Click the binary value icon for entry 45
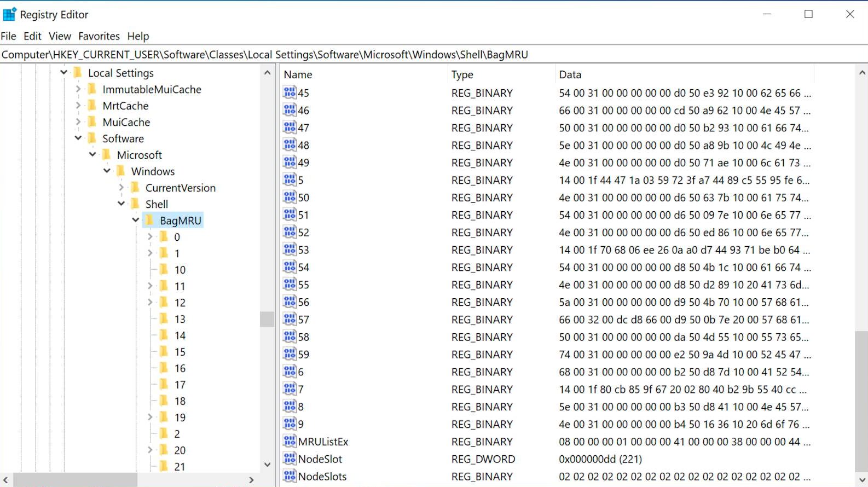This screenshot has height=487, width=868. pyautogui.click(x=290, y=92)
